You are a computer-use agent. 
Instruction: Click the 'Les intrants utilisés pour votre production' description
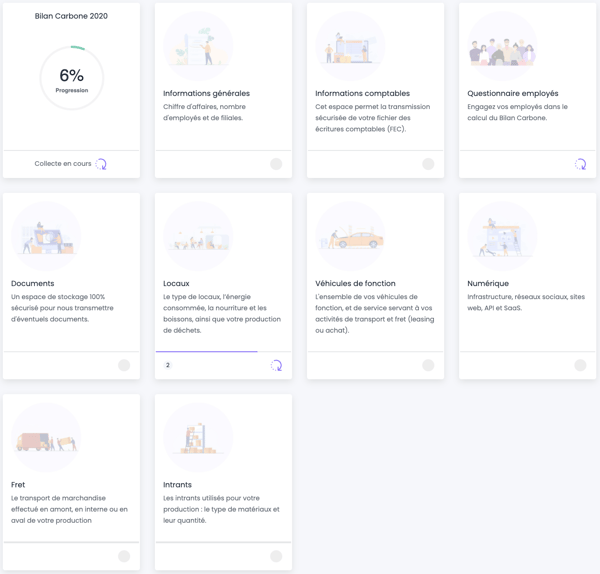(x=221, y=509)
